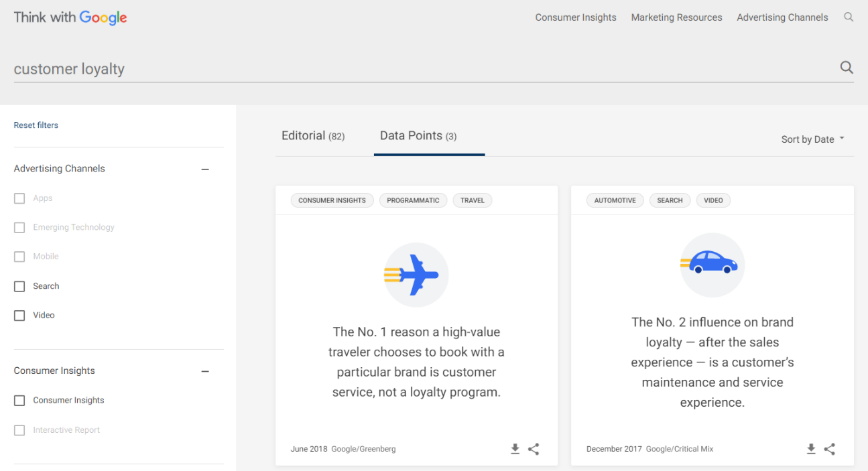868x471 pixels.
Task: Collapse the Advertising Channels filter section
Action: [205, 170]
